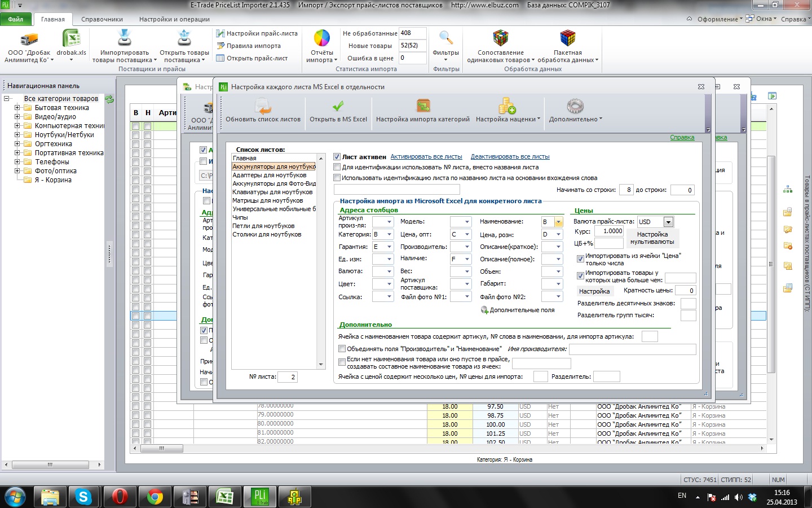Click the navigation panel horizontal scrollbar
Screen dimensions: 812x508
tap(52, 465)
